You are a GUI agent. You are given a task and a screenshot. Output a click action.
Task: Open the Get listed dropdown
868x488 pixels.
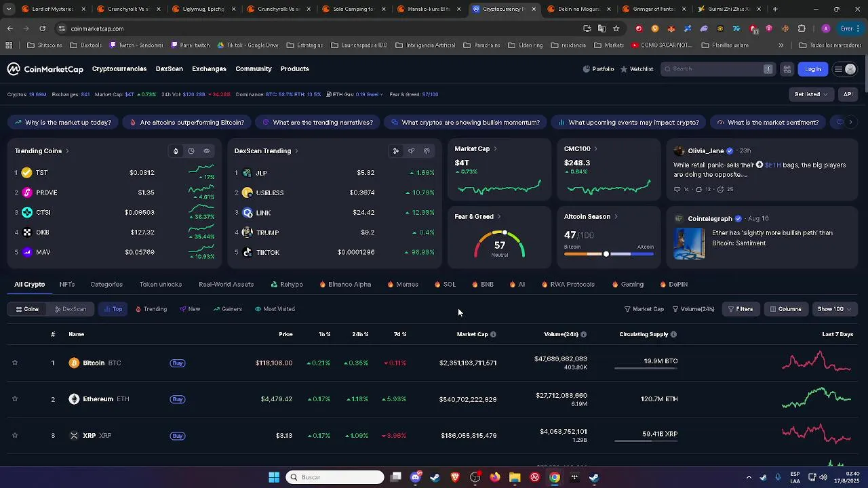811,94
